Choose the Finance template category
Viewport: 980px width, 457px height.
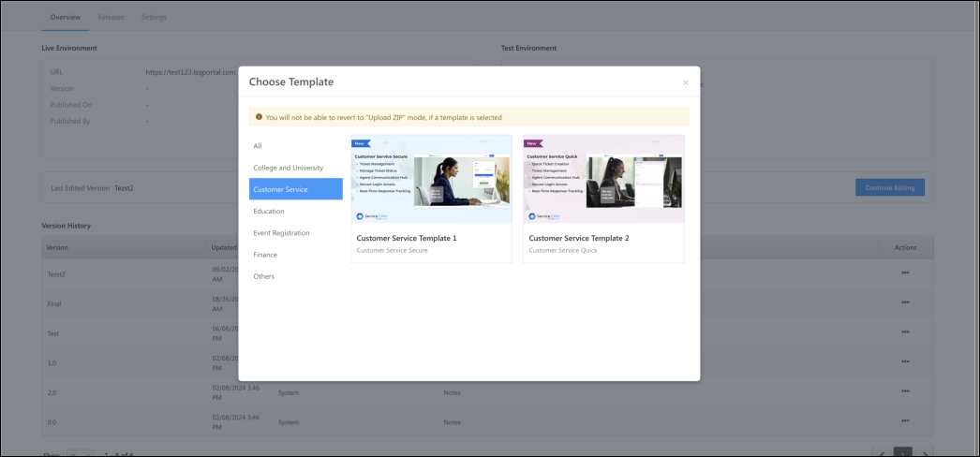[296, 255]
